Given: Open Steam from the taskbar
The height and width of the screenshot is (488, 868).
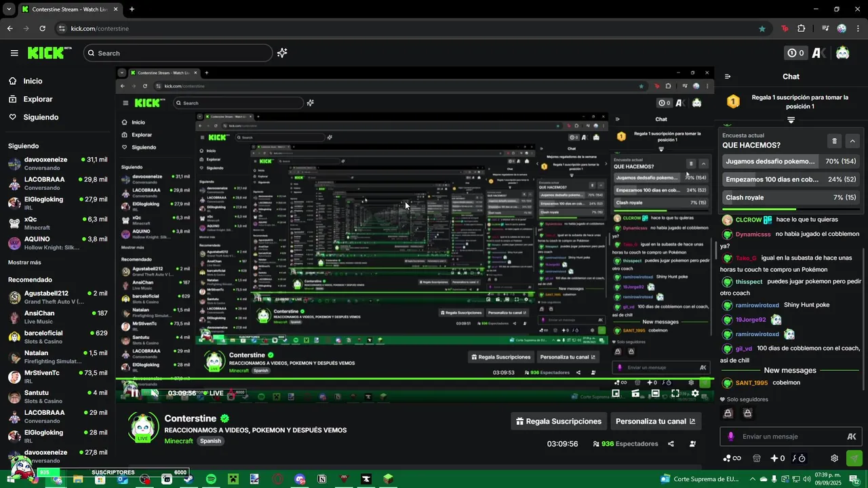Looking at the screenshot, I should (x=189, y=479).
